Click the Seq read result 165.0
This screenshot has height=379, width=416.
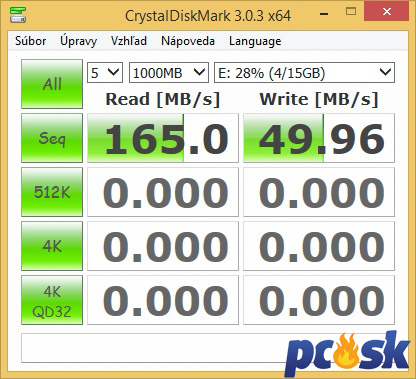coord(163,138)
